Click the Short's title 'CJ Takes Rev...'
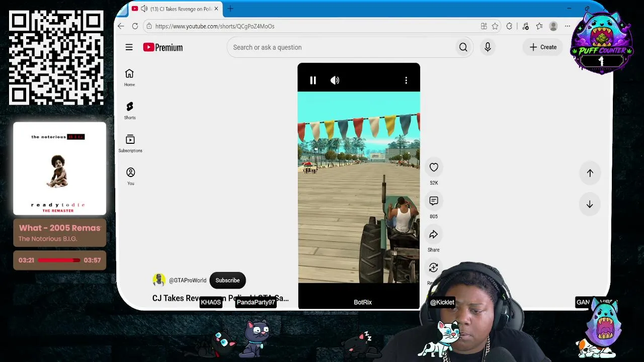 tap(220, 298)
